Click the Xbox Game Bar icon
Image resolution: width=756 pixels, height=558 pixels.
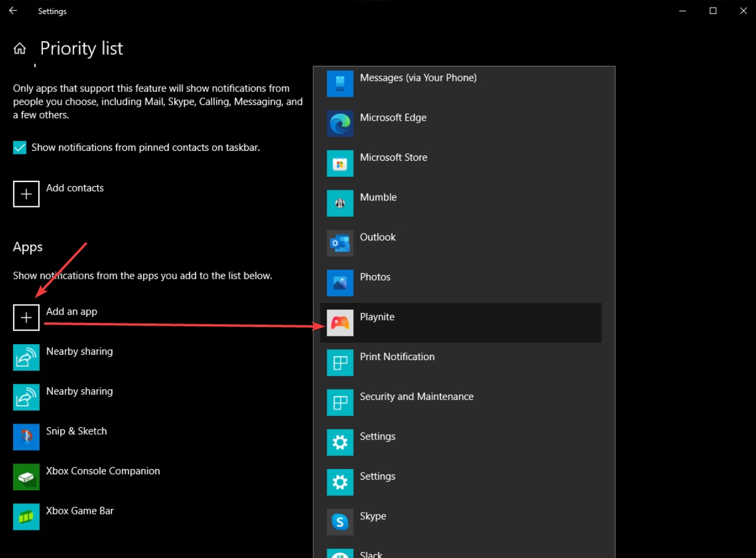[x=26, y=517]
